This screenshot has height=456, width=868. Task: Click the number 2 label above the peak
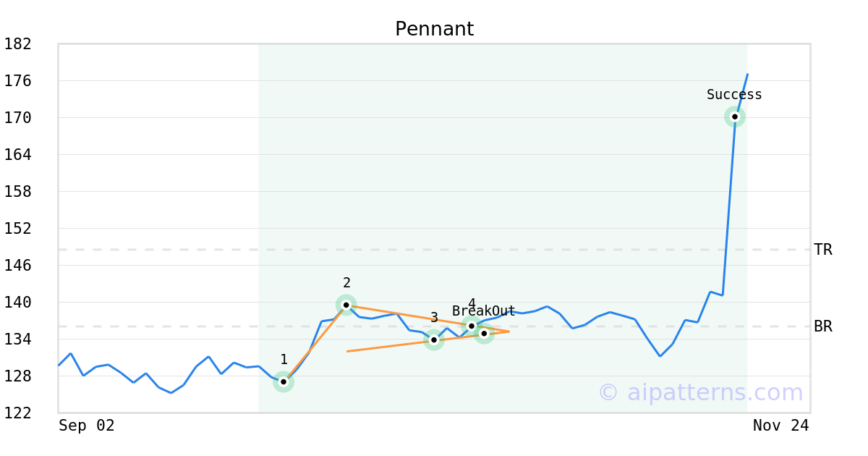tap(346, 283)
